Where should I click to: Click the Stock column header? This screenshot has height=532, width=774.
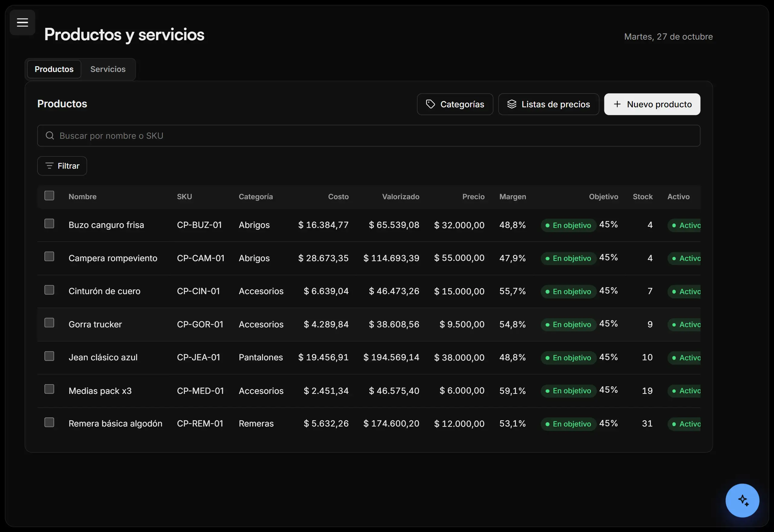[643, 197]
